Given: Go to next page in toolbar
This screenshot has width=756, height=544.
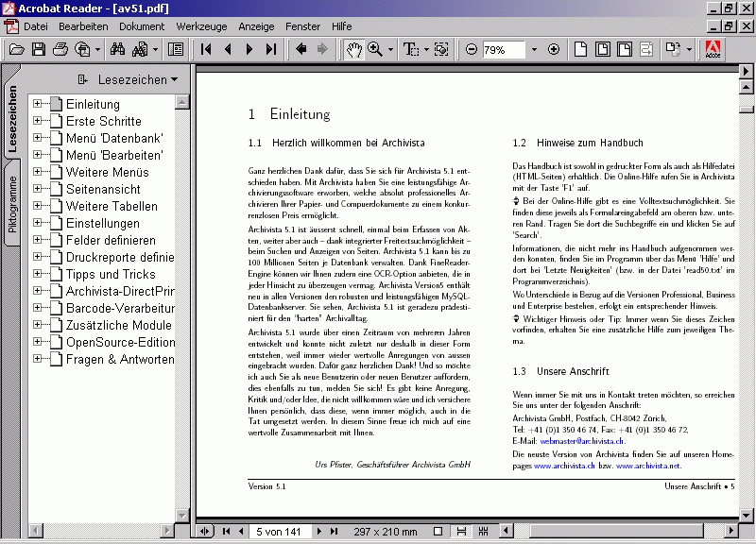Looking at the screenshot, I should 249,49.
